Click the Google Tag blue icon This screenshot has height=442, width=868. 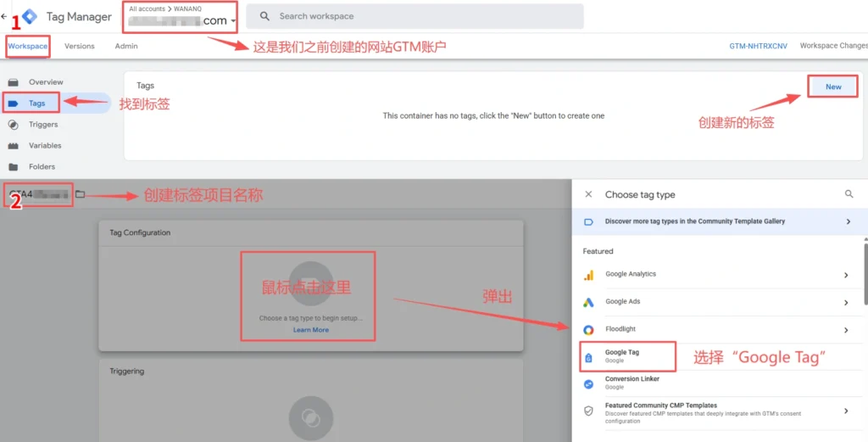588,358
